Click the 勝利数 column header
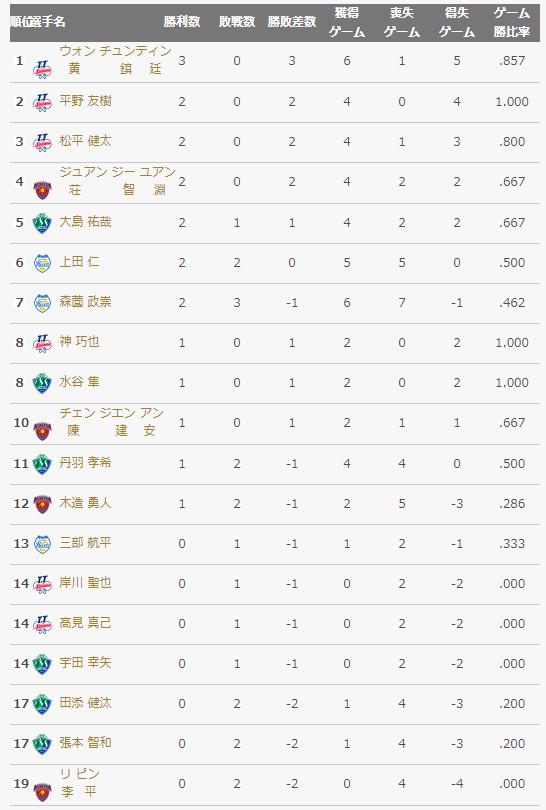 click(182, 22)
